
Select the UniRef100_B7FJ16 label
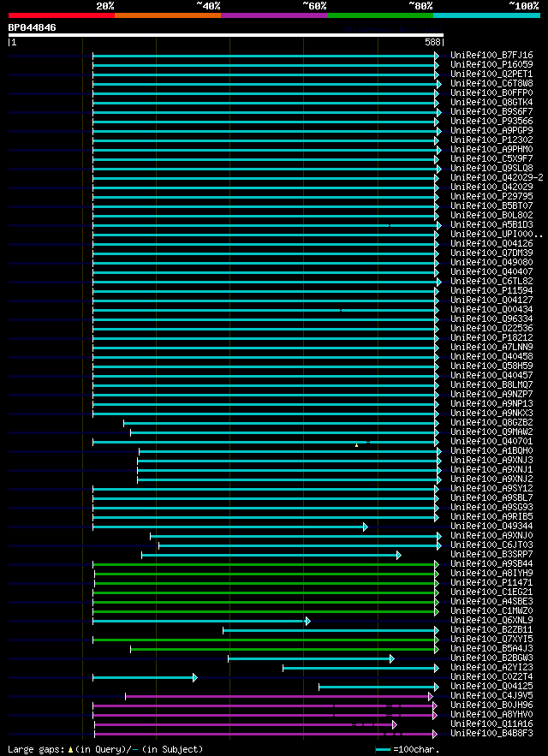(491, 56)
